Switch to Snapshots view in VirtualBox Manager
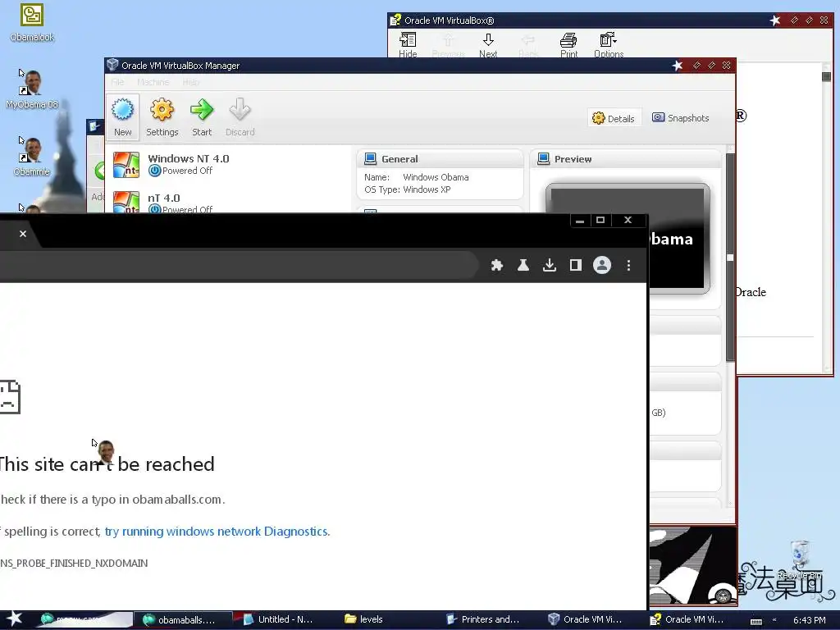Image resolution: width=840 pixels, height=630 pixels. pos(680,118)
